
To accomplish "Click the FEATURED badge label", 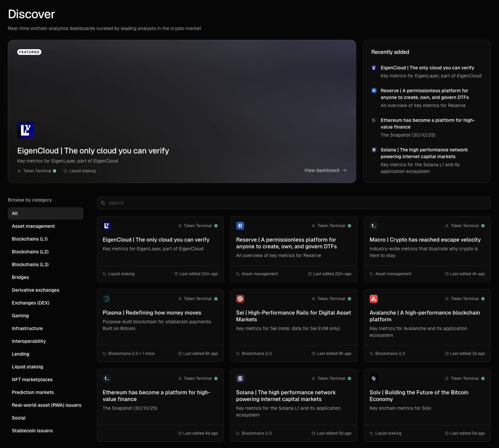I will pyautogui.click(x=29, y=52).
